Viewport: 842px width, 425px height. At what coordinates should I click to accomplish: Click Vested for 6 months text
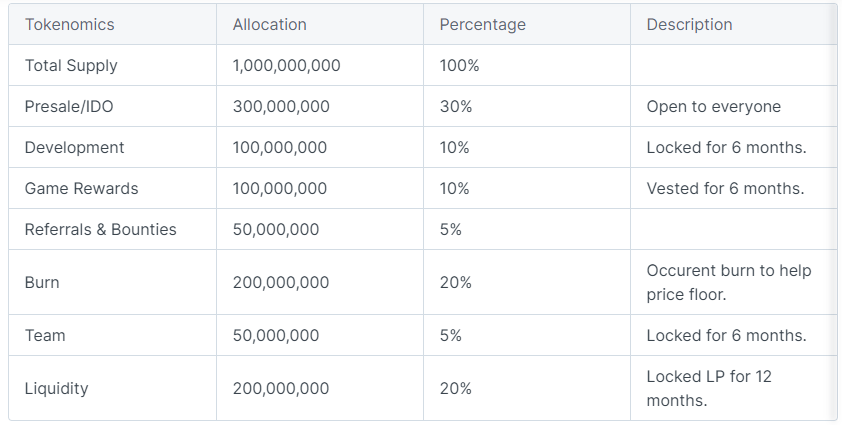pyautogui.click(x=725, y=188)
